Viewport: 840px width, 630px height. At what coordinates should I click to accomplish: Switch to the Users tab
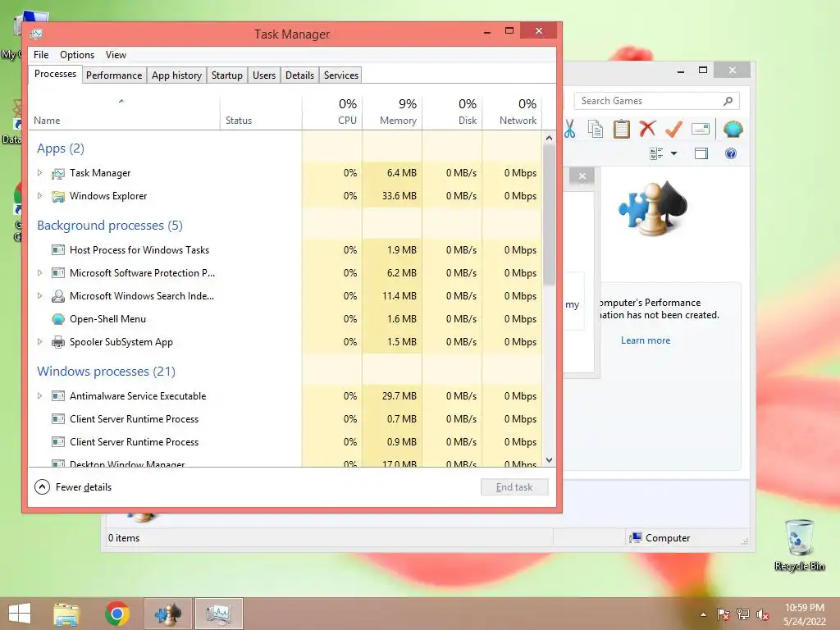coord(264,75)
